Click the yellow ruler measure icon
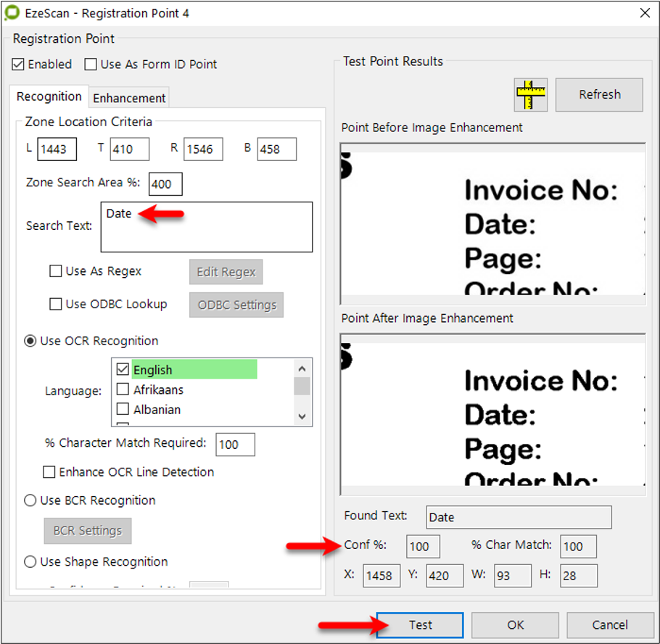Screen dimensions: 660x644 (530, 95)
